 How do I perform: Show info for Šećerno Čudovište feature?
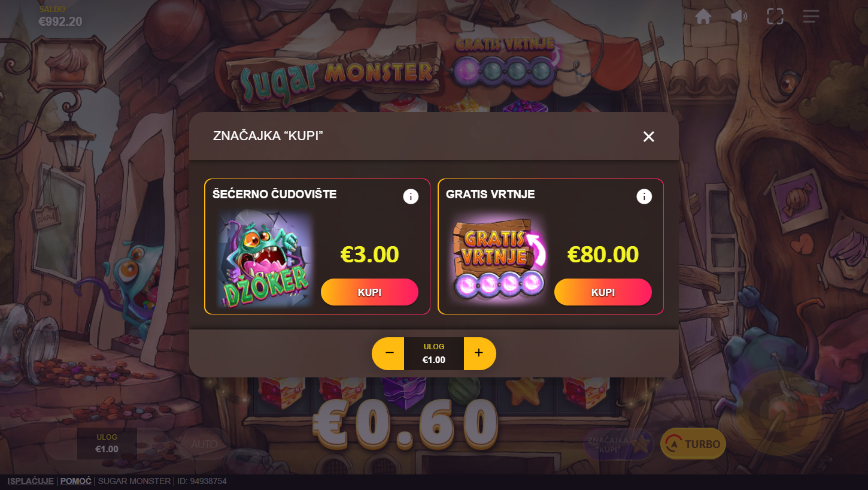411,196
